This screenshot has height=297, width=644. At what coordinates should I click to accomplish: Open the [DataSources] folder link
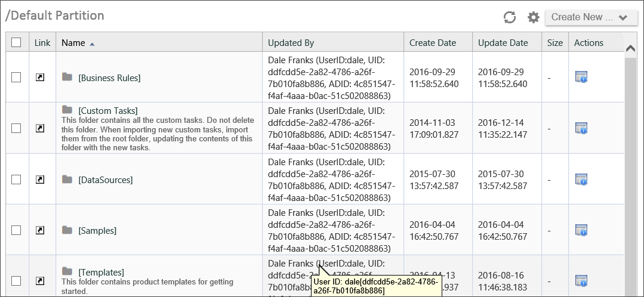coord(106,180)
